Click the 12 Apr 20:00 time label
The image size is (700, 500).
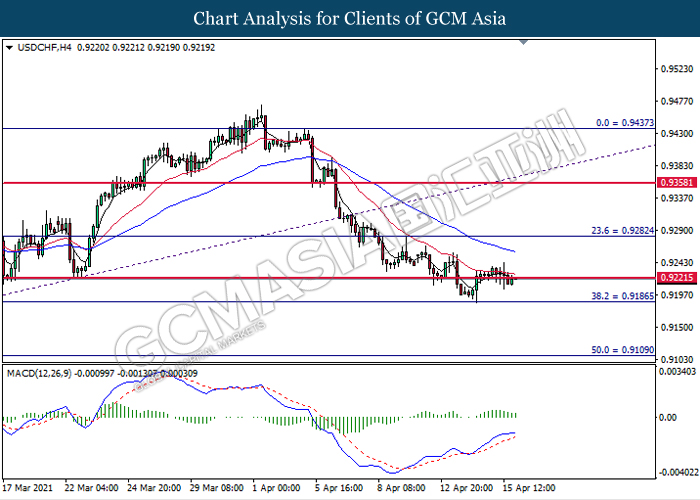[467, 488]
